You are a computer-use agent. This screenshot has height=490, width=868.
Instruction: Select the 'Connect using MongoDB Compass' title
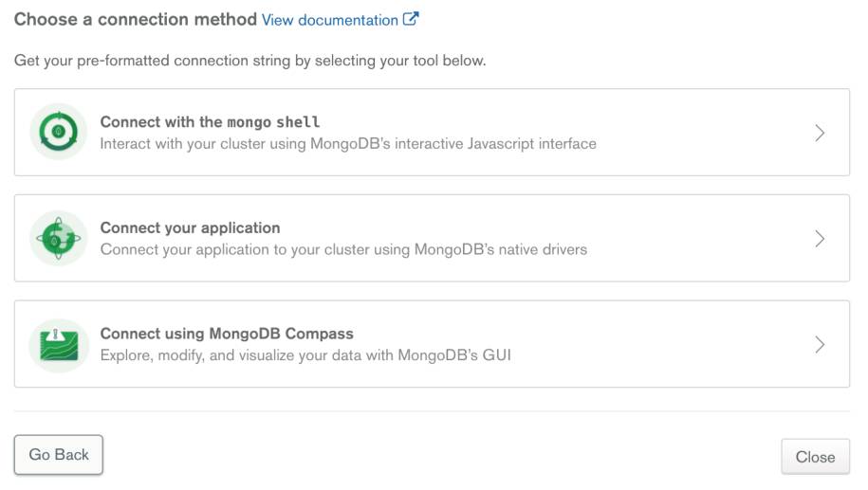[x=227, y=334]
